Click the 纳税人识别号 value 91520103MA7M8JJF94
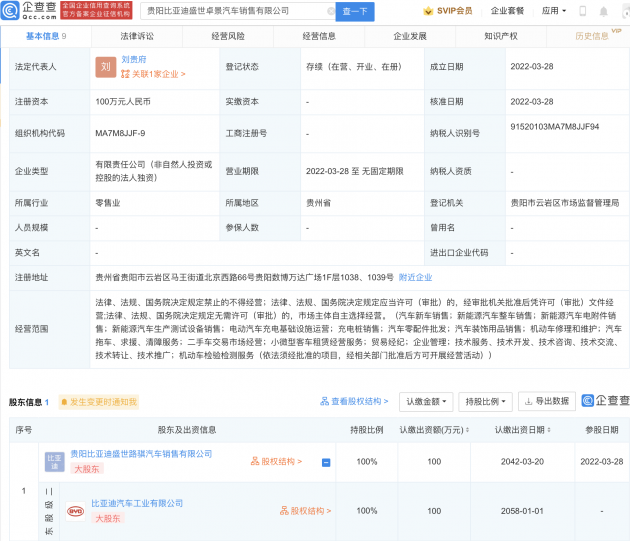 pos(554,127)
